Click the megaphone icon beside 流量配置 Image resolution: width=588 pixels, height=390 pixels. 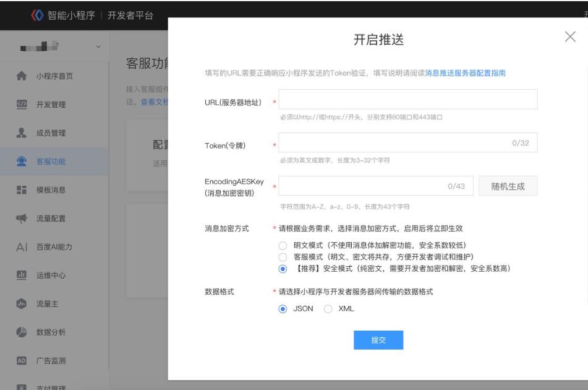click(22, 218)
